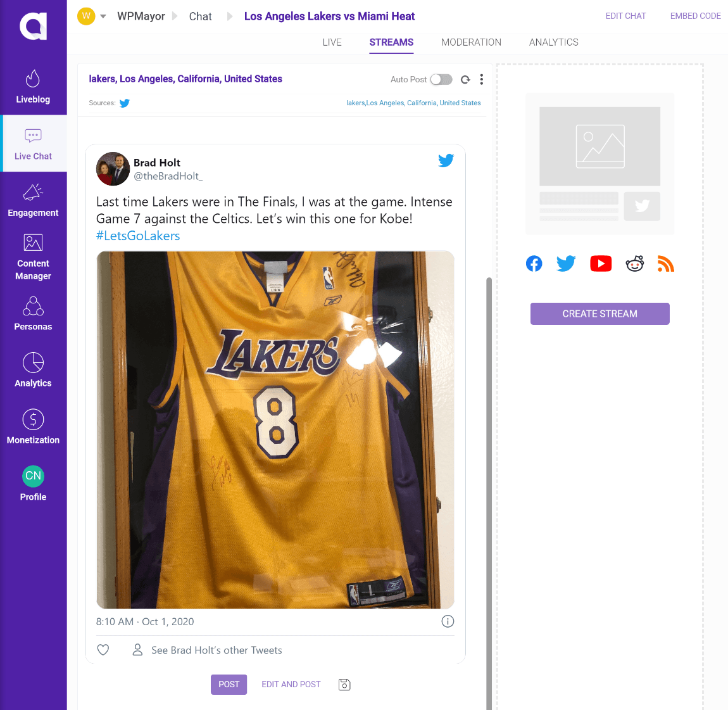Viewport: 728px width, 710px height.
Task: Click the lakers,Los Angeles keyword link
Action: (x=413, y=103)
